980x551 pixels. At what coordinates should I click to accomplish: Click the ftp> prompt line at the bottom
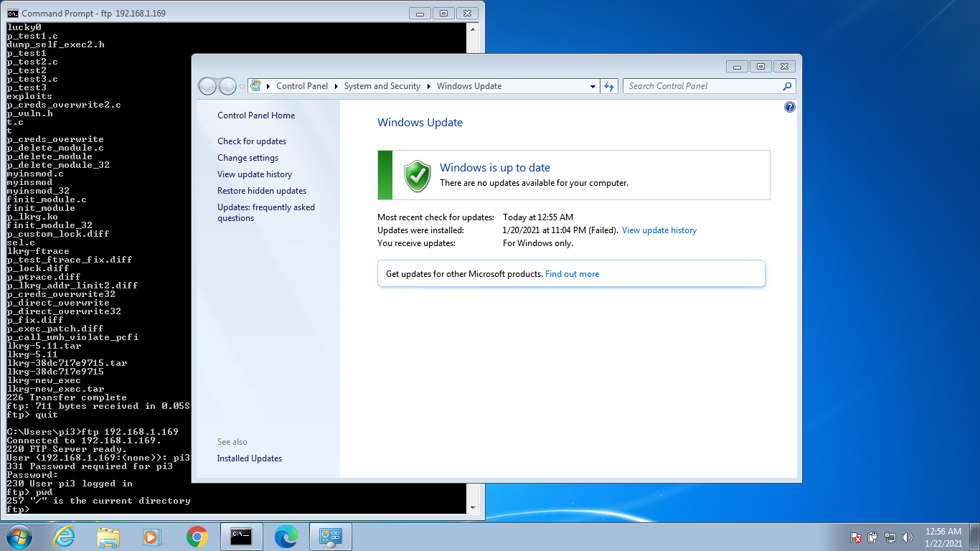click(x=19, y=509)
